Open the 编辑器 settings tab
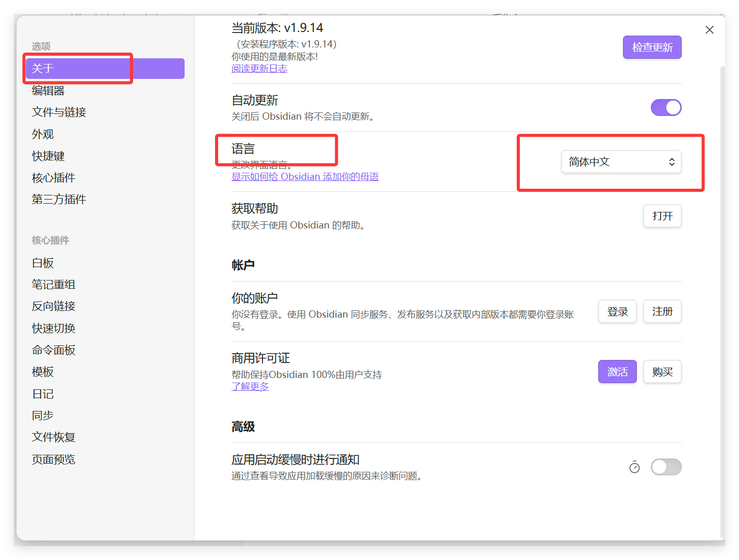 pos(105,91)
